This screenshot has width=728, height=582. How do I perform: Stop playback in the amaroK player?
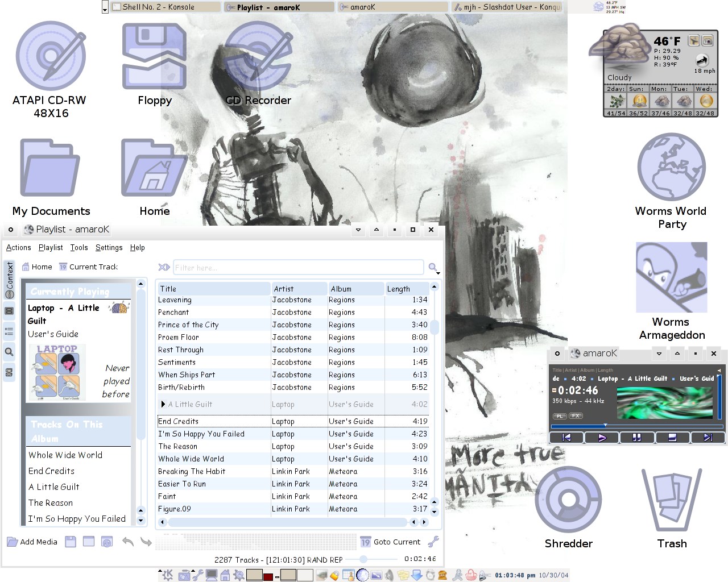coord(672,437)
